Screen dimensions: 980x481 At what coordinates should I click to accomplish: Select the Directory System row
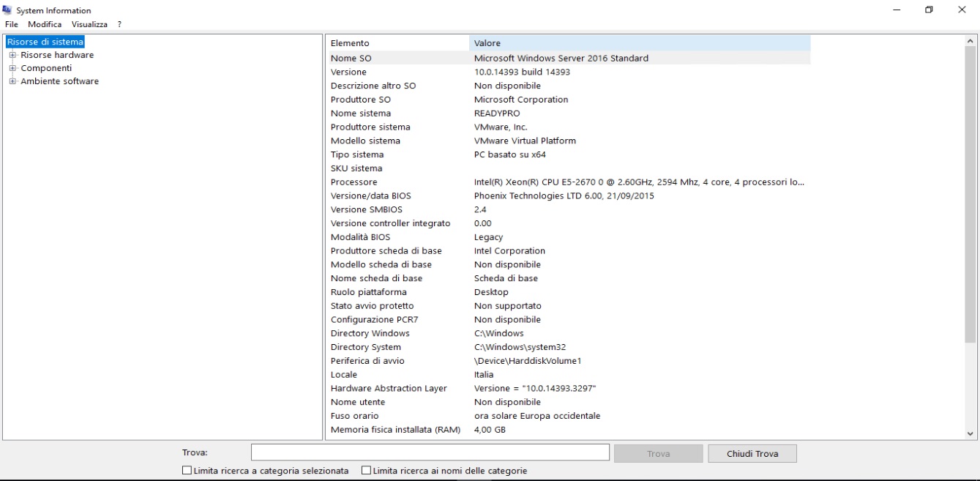tap(568, 347)
